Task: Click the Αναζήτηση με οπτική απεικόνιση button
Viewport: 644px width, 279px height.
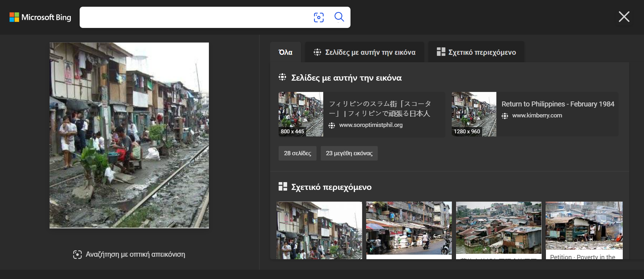Action: pyautogui.click(x=135, y=254)
